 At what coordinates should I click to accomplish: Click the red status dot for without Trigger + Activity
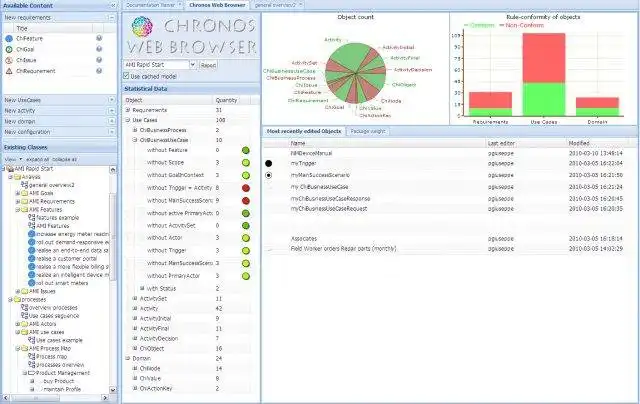coord(246,188)
